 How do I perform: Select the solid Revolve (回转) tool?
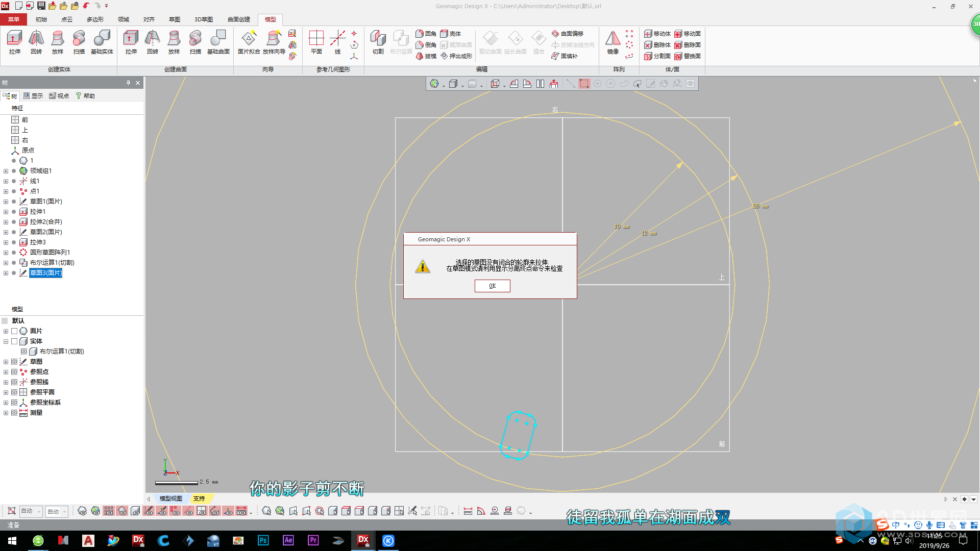pyautogui.click(x=36, y=42)
